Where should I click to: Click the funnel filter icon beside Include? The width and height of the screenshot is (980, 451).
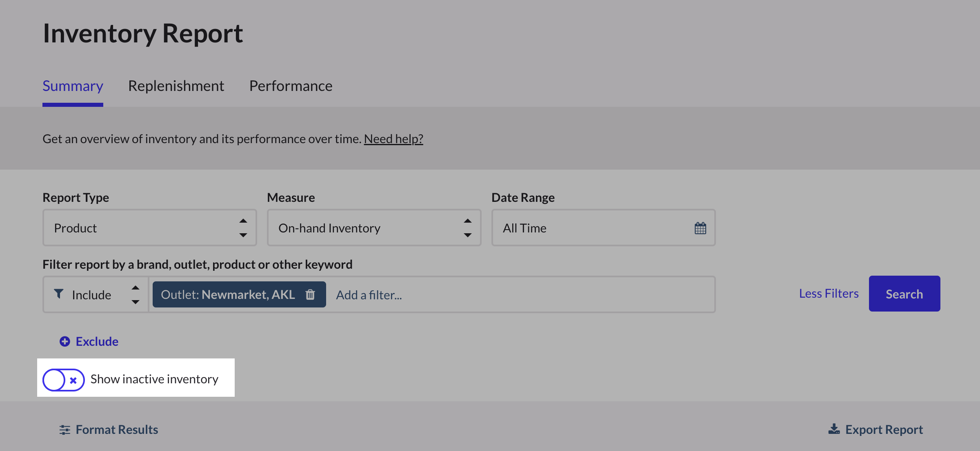click(x=59, y=294)
